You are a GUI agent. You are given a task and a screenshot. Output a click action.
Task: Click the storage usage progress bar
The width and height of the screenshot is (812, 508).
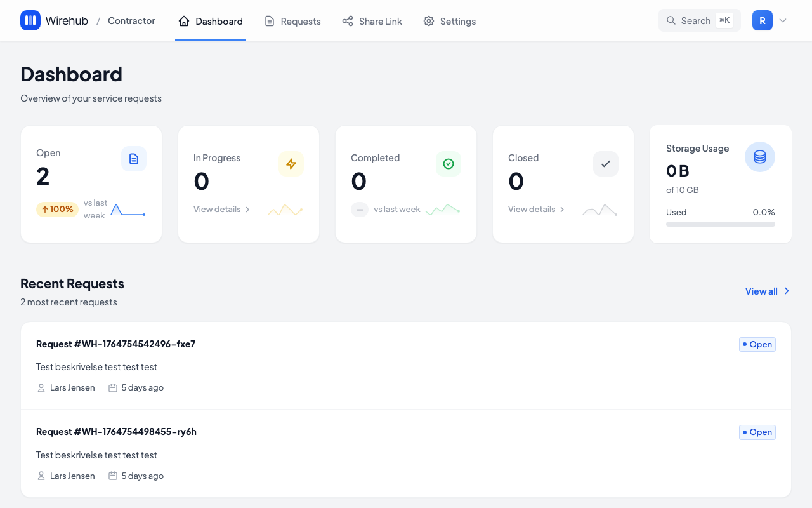pos(720,224)
